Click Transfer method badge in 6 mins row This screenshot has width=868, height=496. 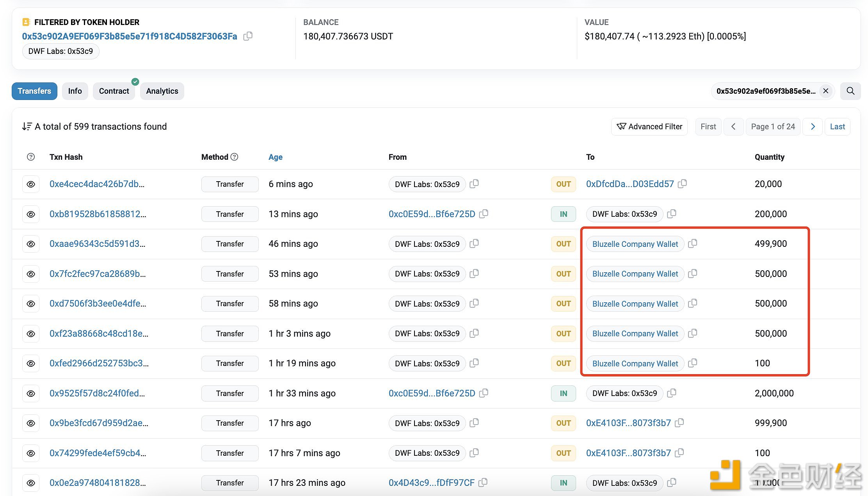230,184
